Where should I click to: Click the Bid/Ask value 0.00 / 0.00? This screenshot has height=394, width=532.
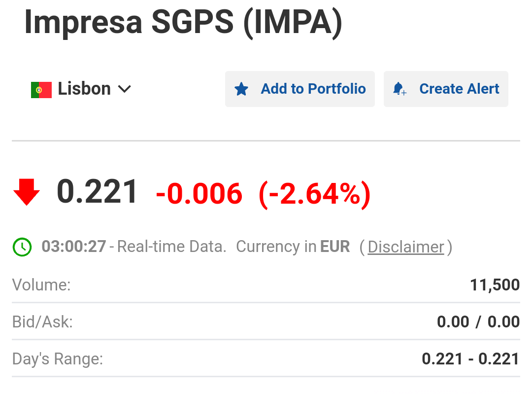(478, 322)
